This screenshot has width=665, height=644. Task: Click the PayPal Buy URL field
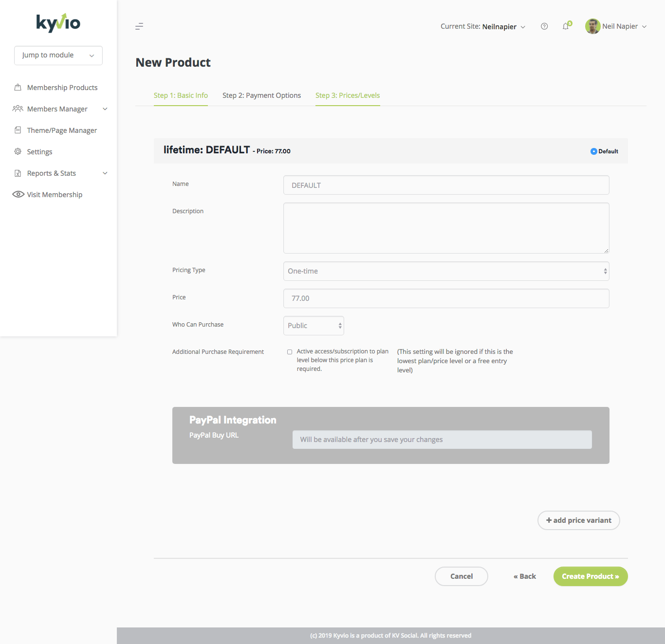pos(442,440)
